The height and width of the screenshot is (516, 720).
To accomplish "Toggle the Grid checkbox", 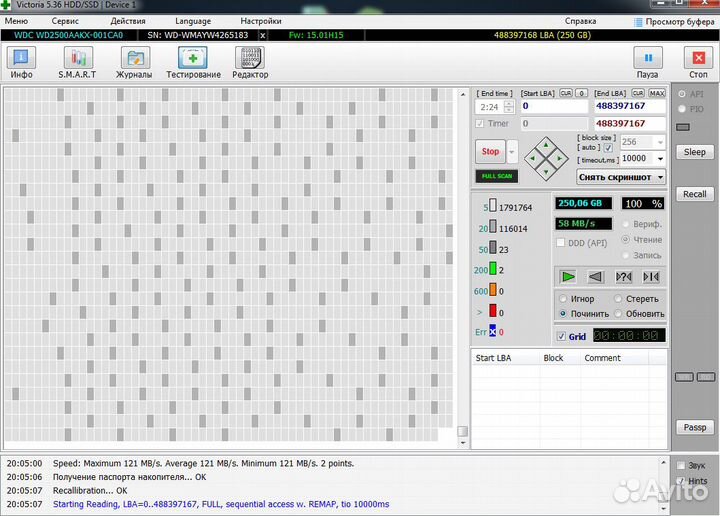I will tap(562, 336).
